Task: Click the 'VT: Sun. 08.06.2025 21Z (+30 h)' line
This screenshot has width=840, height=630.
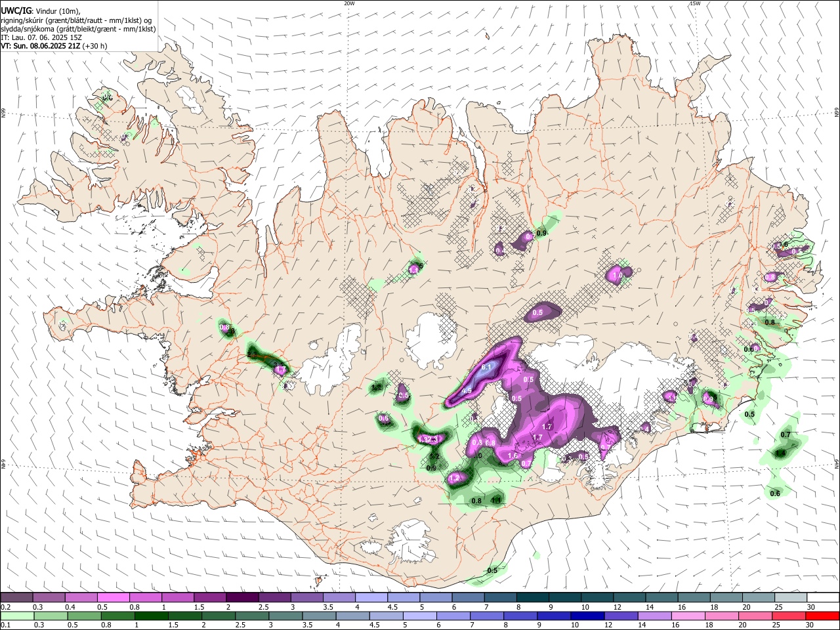Action: coord(54,47)
